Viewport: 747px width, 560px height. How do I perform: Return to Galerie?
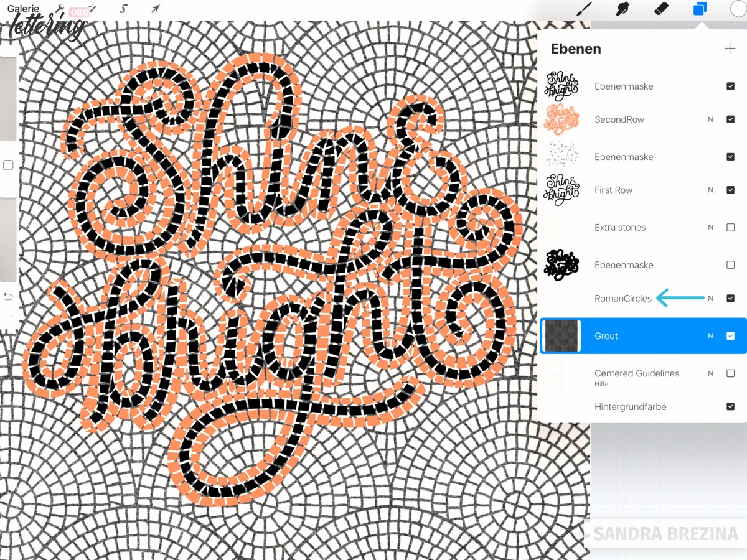[23, 9]
